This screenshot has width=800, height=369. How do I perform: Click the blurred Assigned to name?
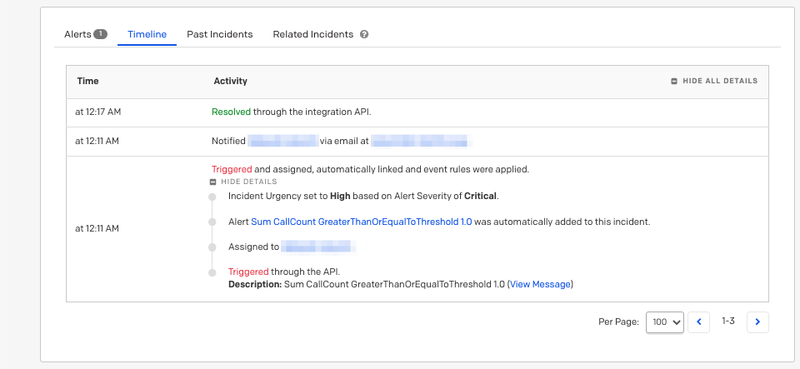(318, 247)
